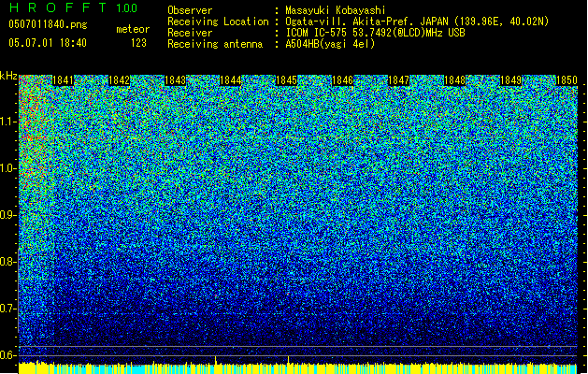
Task: Click the meteor count value 123
Action: (138, 43)
